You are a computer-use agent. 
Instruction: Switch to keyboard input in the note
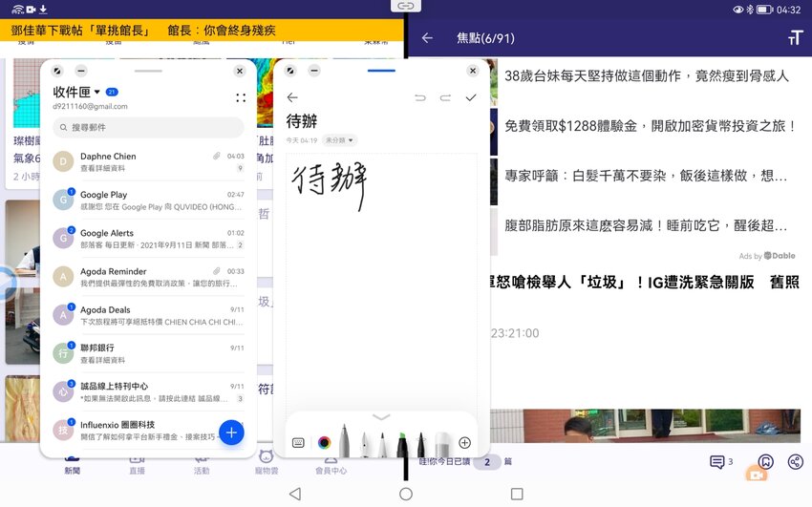[298, 443]
